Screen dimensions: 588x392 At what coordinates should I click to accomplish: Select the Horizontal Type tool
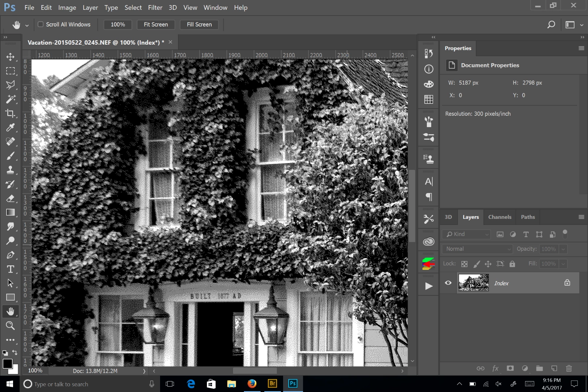10,269
